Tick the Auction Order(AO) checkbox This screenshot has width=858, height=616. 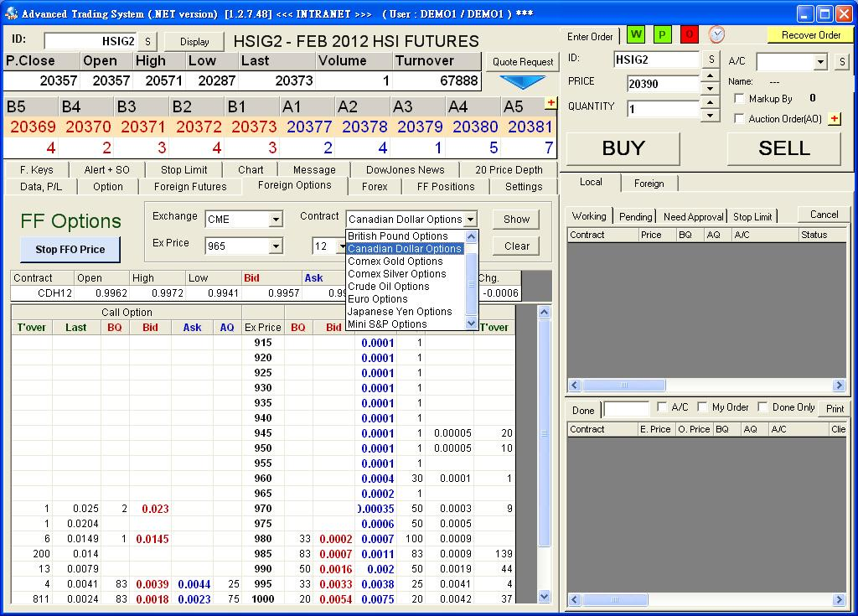(739, 119)
